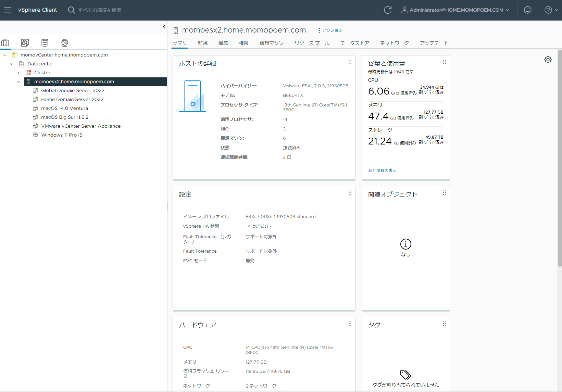
Task: Click drag handle on 容量と使用量 card
Action: [x=445, y=62]
